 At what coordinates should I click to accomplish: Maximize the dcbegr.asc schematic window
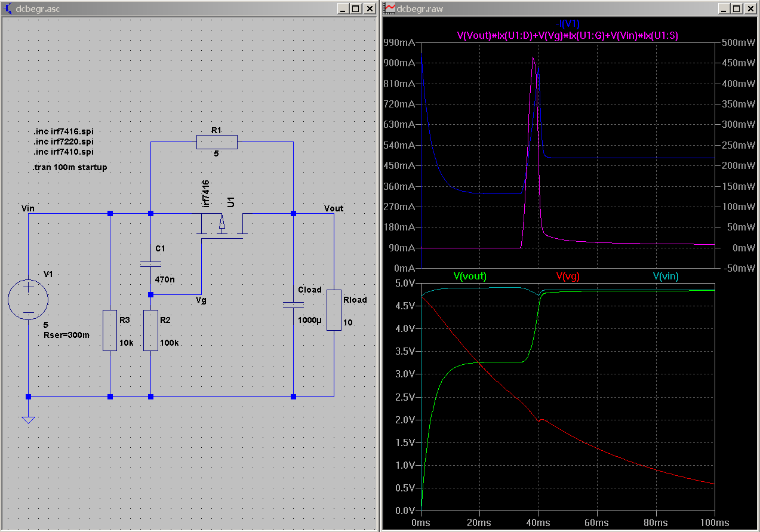[x=356, y=8]
